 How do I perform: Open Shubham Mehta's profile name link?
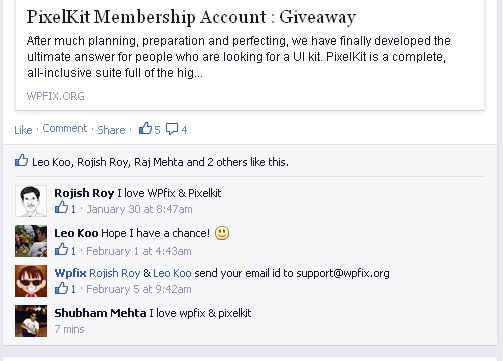(x=100, y=313)
